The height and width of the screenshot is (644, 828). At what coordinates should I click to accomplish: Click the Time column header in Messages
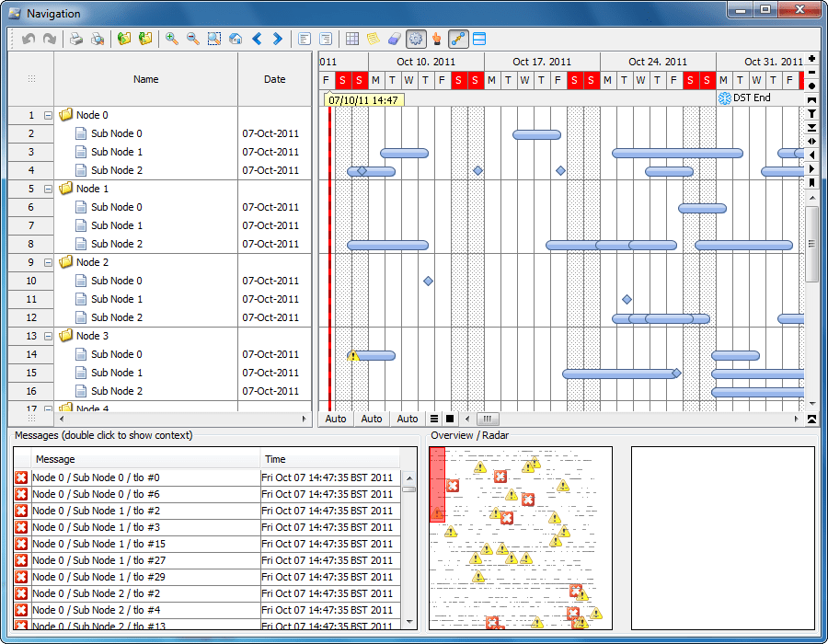point(330,459)
